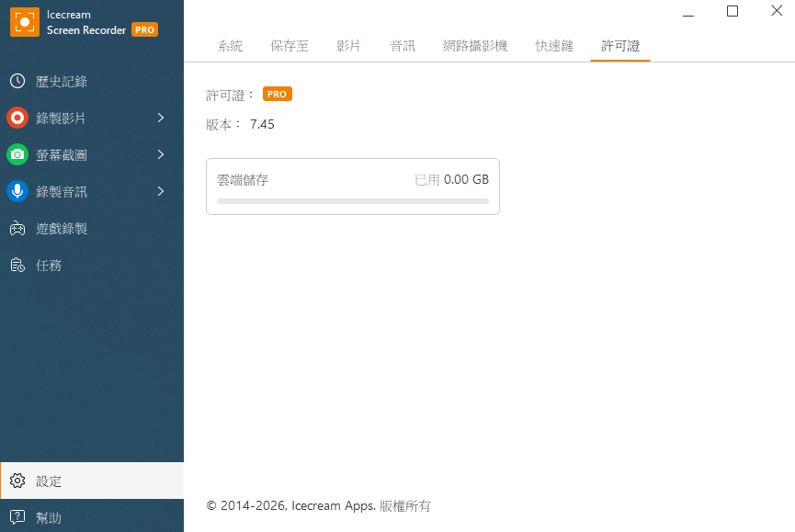Switch to the 系統 tab

tap(230, 46)
